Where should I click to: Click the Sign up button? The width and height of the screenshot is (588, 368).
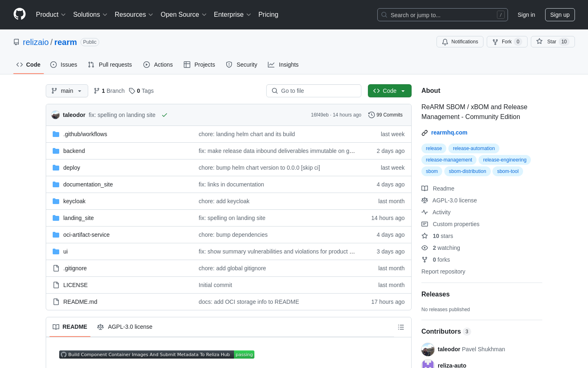pyautogui.click(x=560, y=15)
